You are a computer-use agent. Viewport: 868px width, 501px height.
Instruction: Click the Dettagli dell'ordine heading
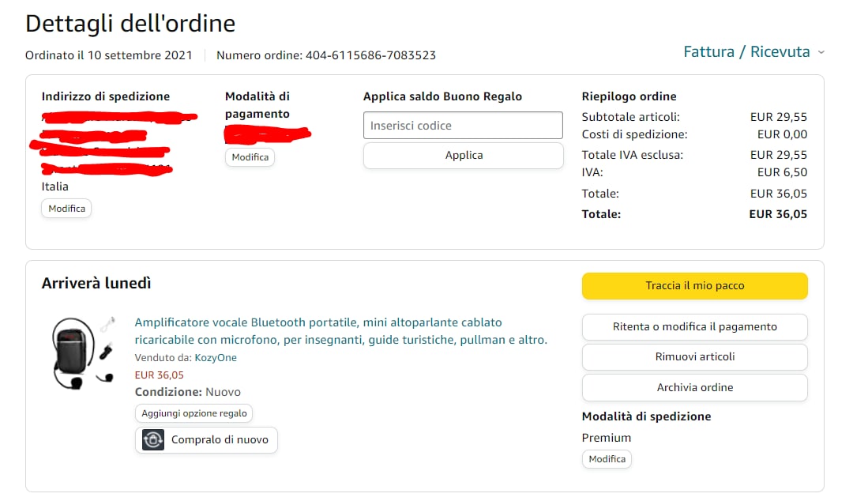(130, 24)
